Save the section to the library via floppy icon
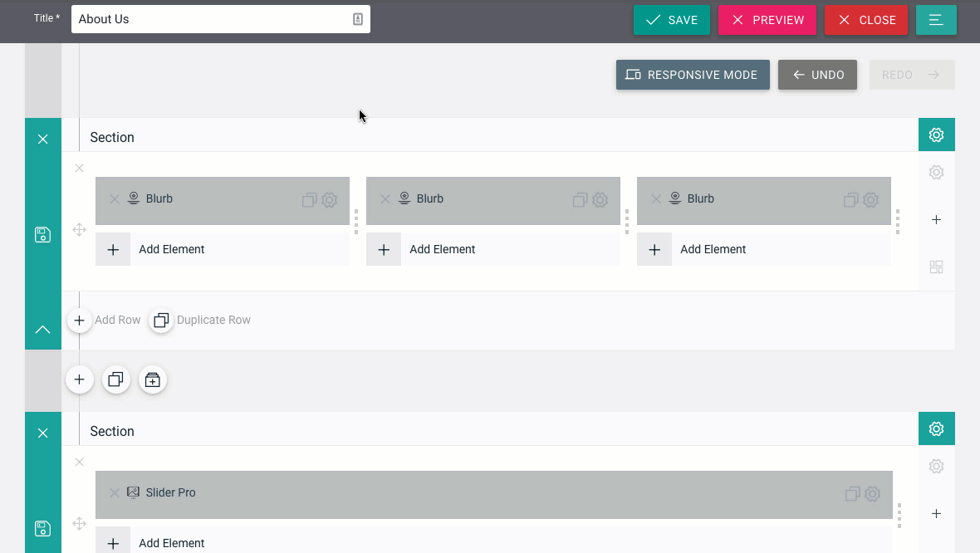This screenshot has height=553, width=980. 42,235
